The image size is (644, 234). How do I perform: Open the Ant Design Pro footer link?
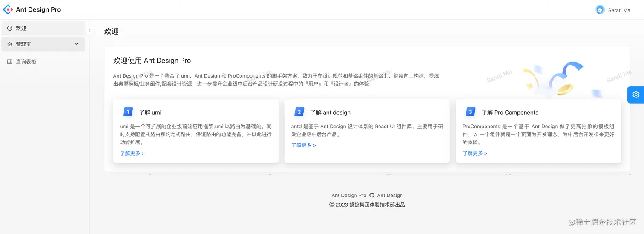pos(349,195)
